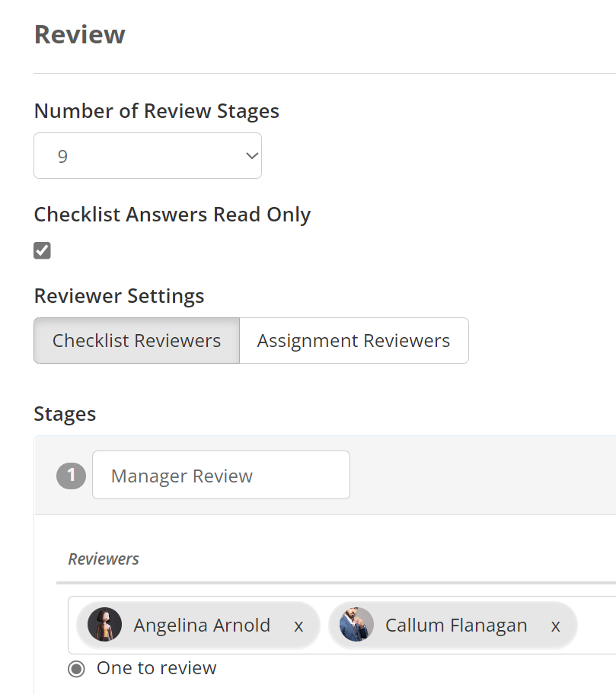The height and width of the screenshot is (694, 616).
Task: Remove Angelina Arnold with the x icon
Action: [300, 625]
